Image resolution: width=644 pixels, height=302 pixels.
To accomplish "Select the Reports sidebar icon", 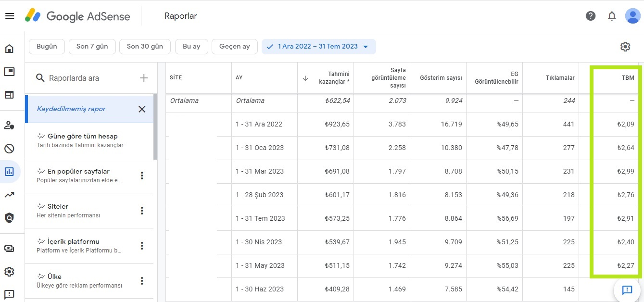I will (9, 172).
